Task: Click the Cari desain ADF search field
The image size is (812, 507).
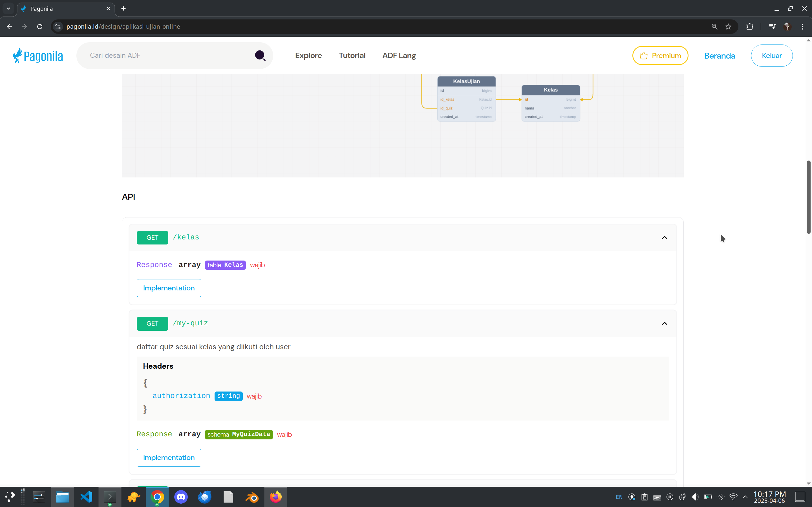Action: point(168,56)
